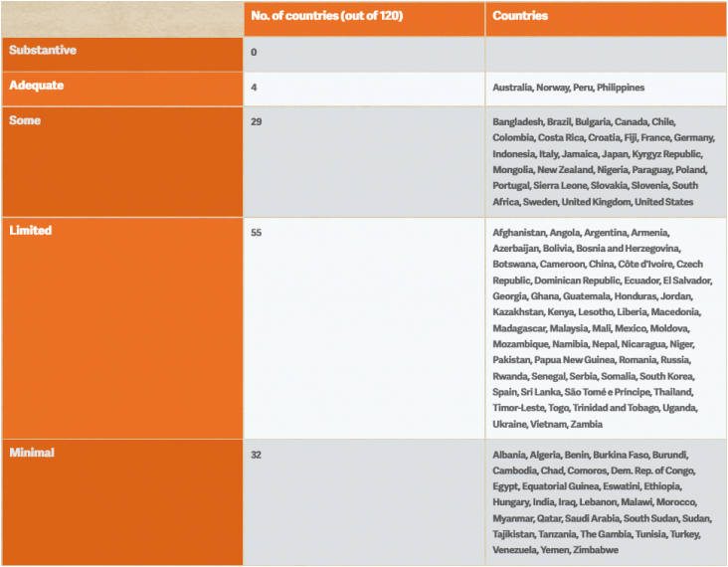
Task: Click the line starting 'Egypt, Equatorial Guinea'
Action: click(587, 486)
